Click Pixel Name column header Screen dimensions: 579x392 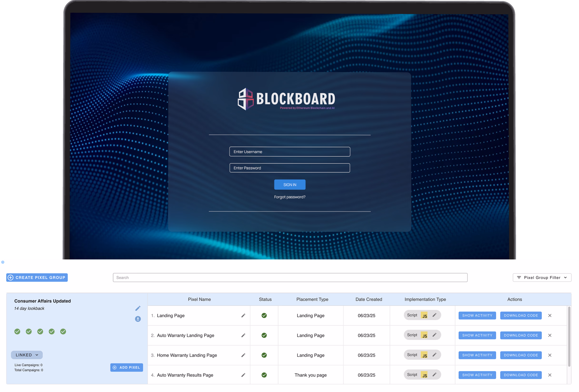(x=199, y=299)
